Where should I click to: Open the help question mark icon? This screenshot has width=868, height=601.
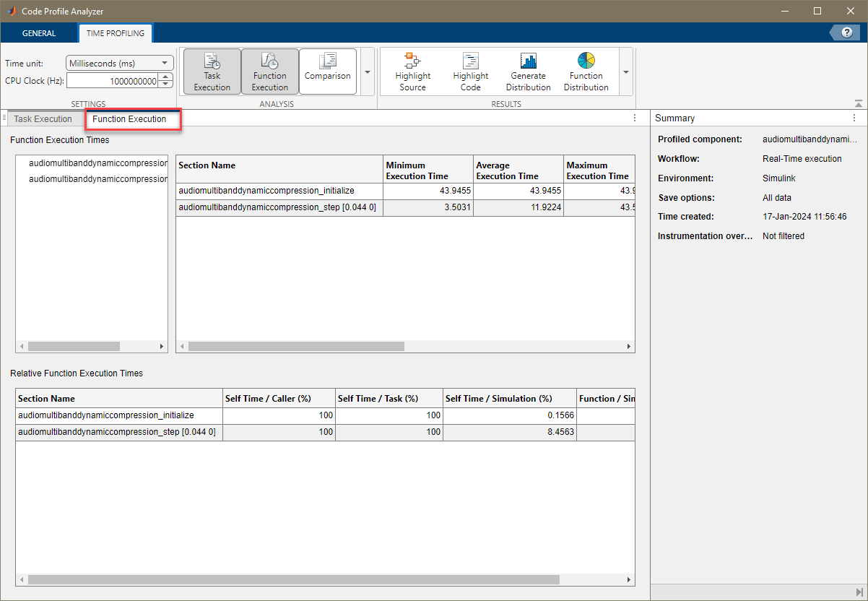[846, 33]
